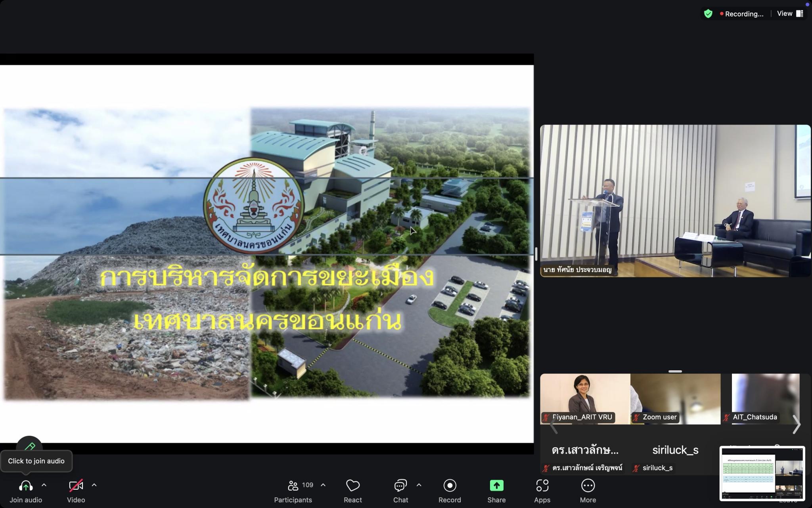812x508 pixels.
Task: Click the green annotate pencil icon
Action: 29,447
